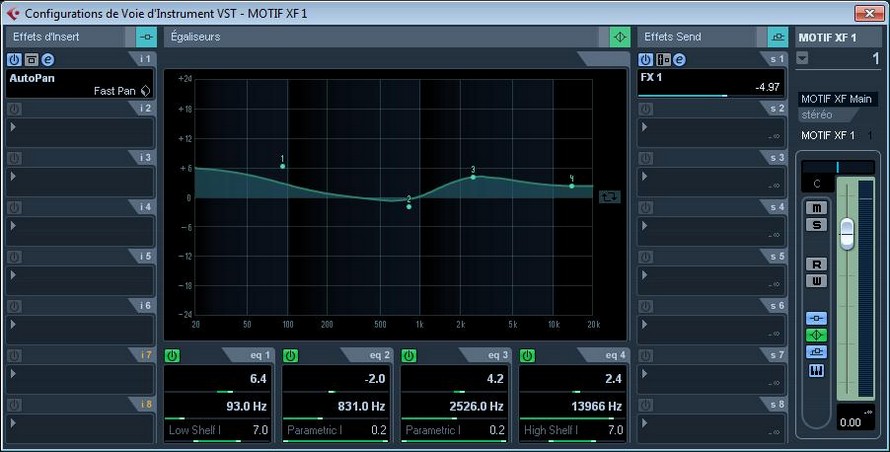The image size is (890, 452).
Task: Click the sends bypass icon in Effets Send header
Action: pyautogui.click(x=777, y=37)
